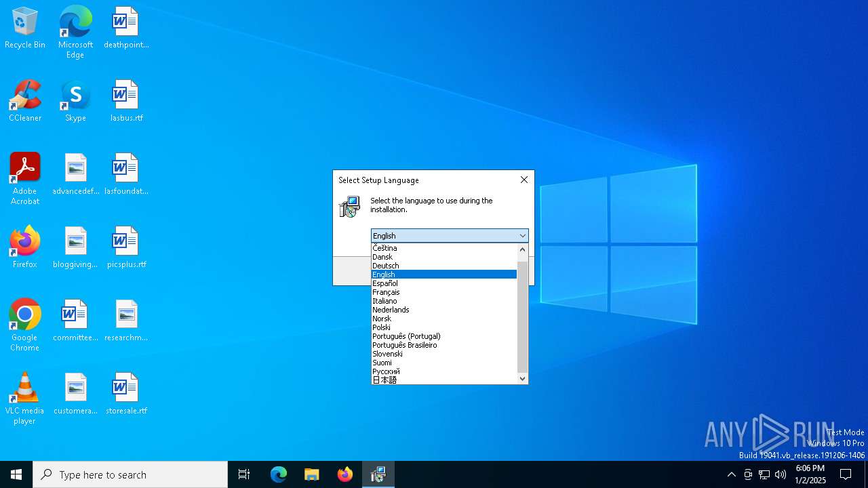
Task: Select the advancedef image file icon
Action: 75,175
